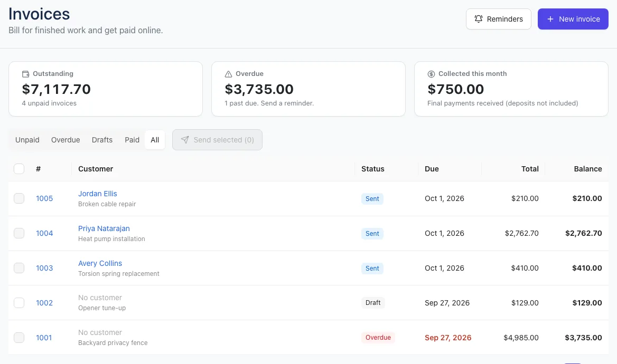Create a New invoice
The image size is (617, 364).
(x=573, y=19)
